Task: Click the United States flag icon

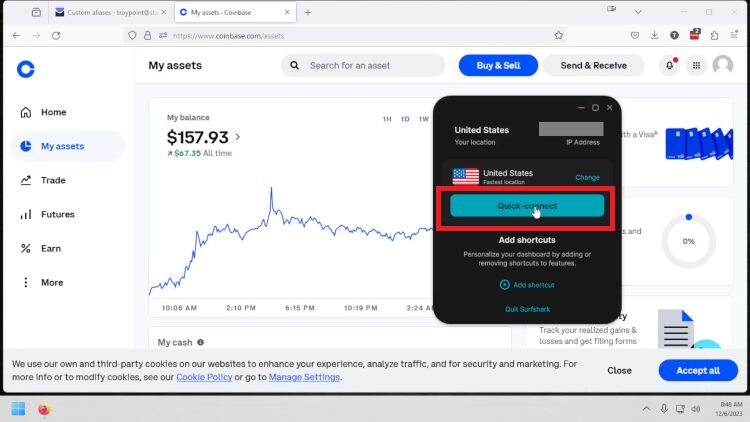Action: [465, 176]
